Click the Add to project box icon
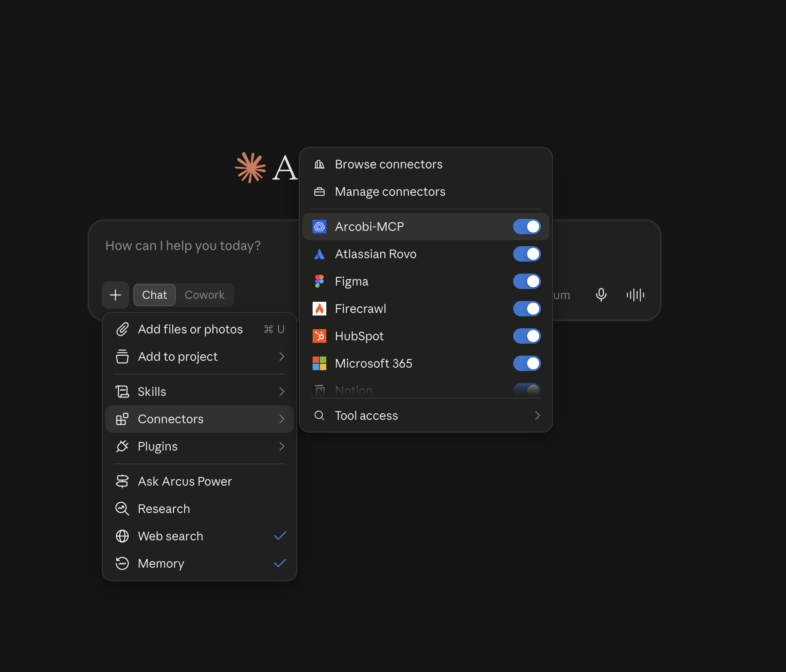Viewport: 786px width, 672px height. (122, 357)
